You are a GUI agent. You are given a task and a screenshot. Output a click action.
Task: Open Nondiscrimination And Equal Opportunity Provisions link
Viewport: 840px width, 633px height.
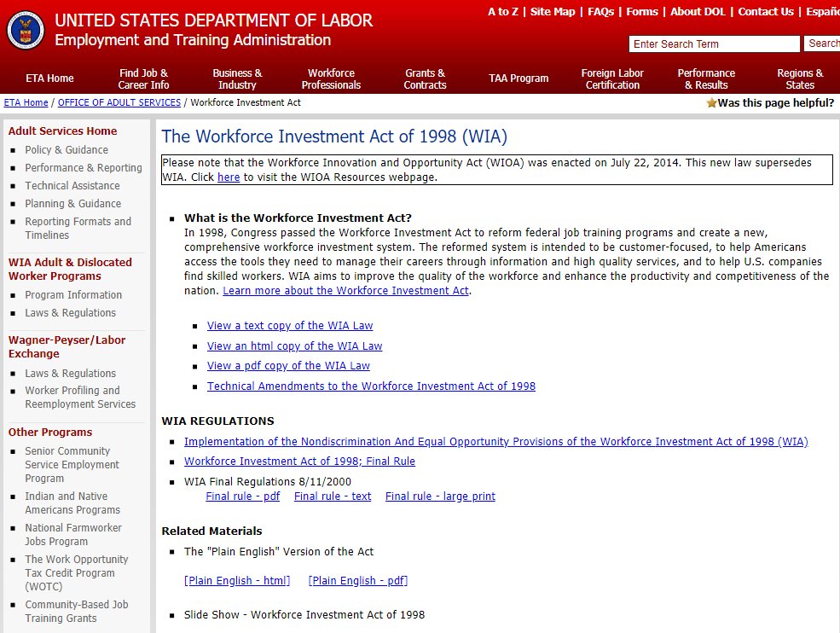(496, 442)
